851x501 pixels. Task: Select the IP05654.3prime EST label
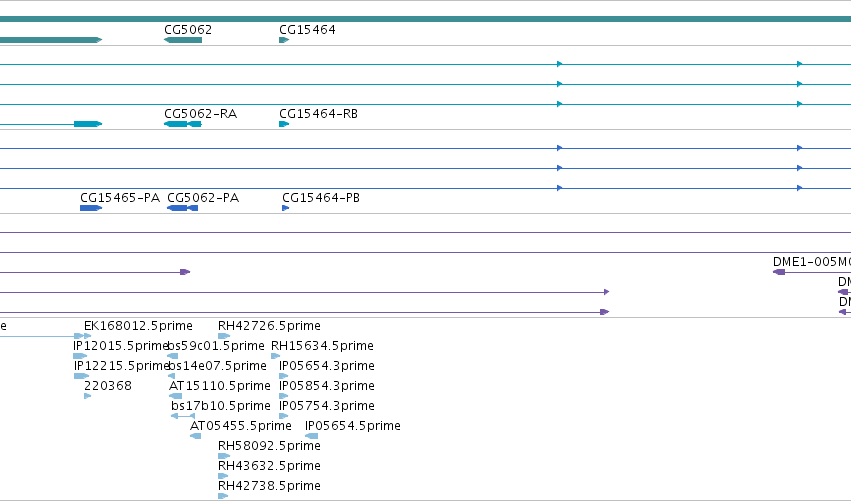point(327,366)
